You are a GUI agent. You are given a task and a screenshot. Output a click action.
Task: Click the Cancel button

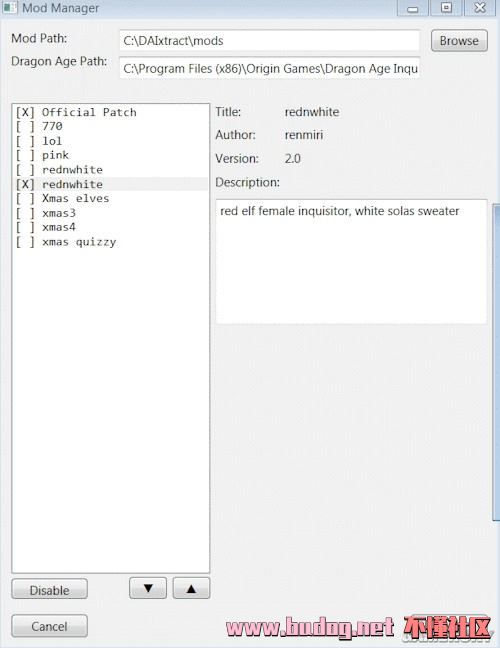pos(50,626)
